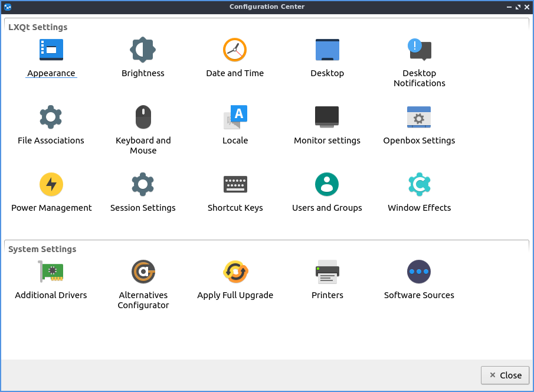Start Apply Full Upgrade
Image resolution: width=534 pixels, height=392 pixels.
tap(235, 272)
